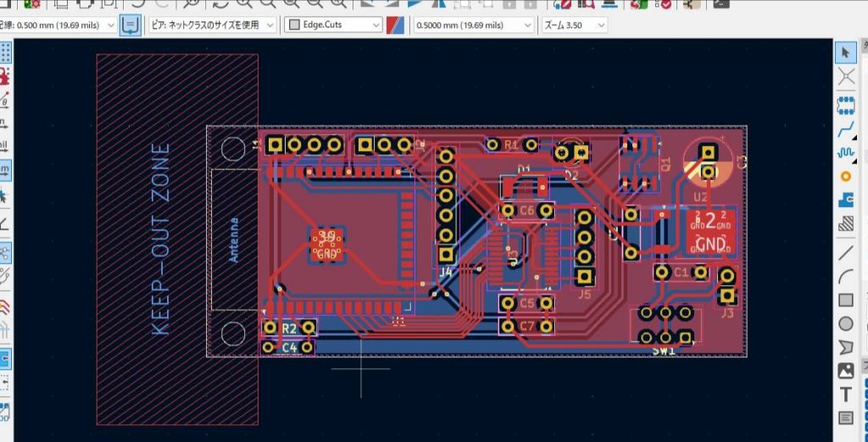Select the arrow selection tool

(845, 53)
